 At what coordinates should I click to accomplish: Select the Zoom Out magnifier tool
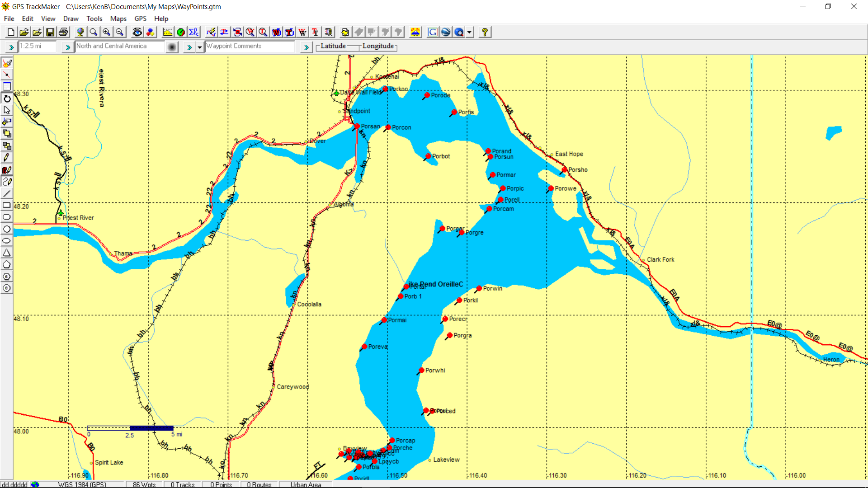point(119,32)
